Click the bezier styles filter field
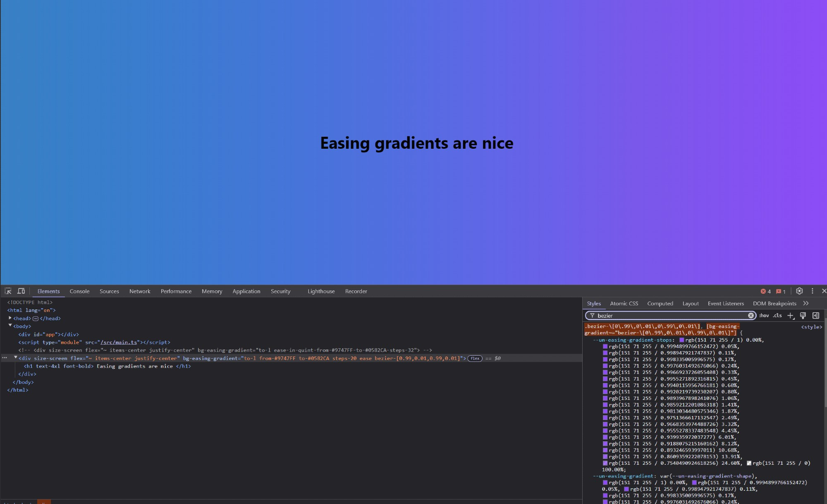The width and height of the screenshot is (827, 504). (671, 316)
